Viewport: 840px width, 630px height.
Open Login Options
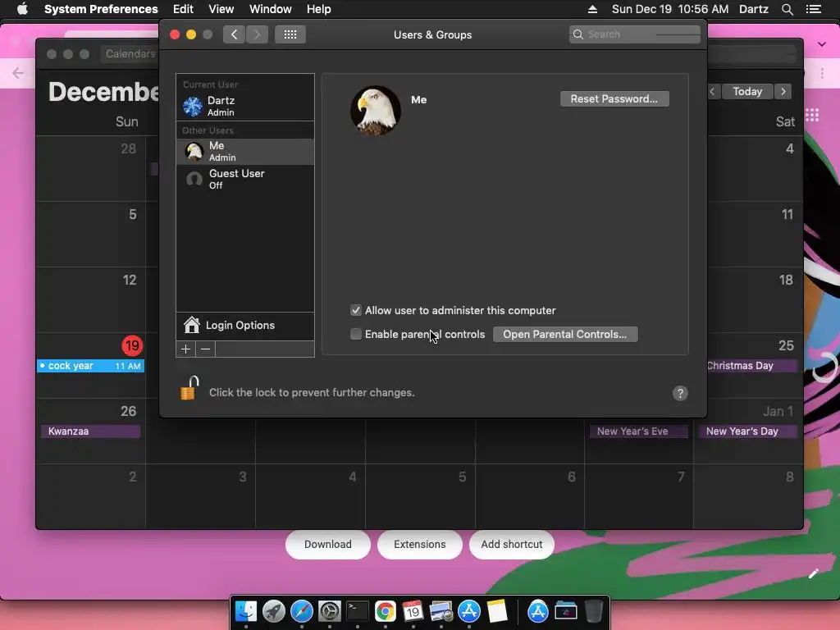tap(244, 325)
